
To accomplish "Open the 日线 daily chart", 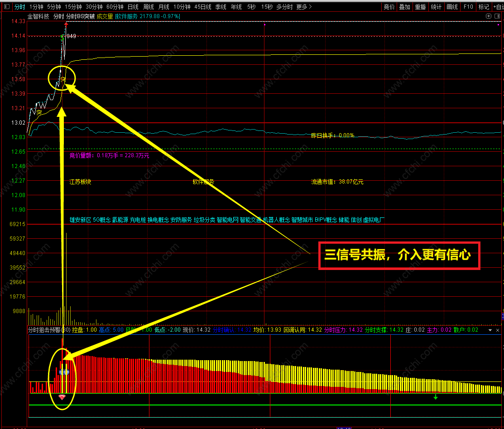I will (133, 7).
